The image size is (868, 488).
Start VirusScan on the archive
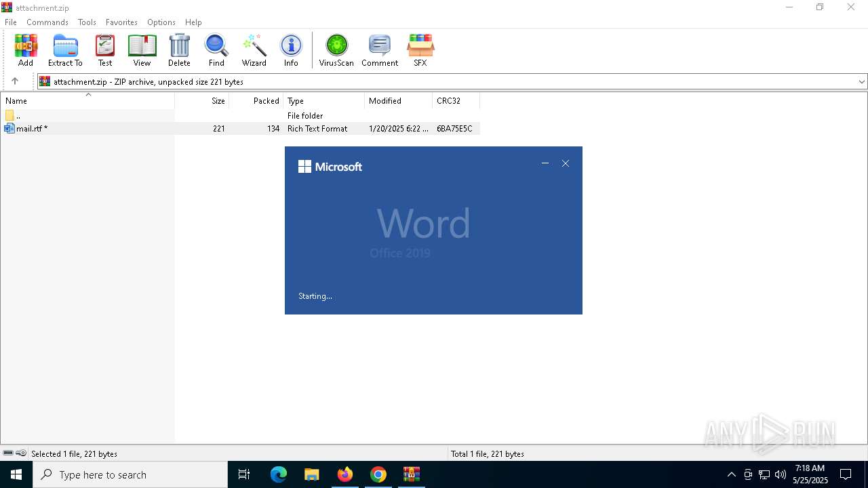336,50
